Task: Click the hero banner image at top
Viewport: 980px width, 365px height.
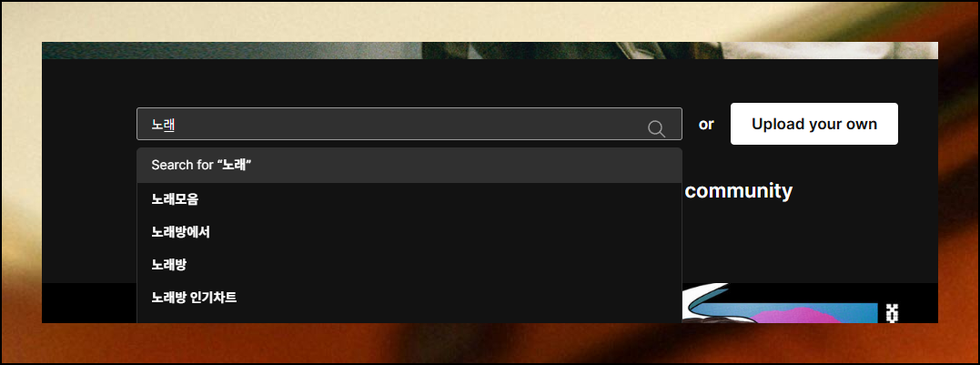Action: tap(490, 51)
